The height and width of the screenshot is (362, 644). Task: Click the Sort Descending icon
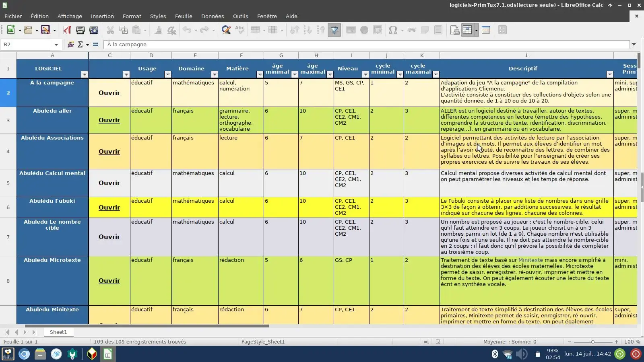point(321,30)
